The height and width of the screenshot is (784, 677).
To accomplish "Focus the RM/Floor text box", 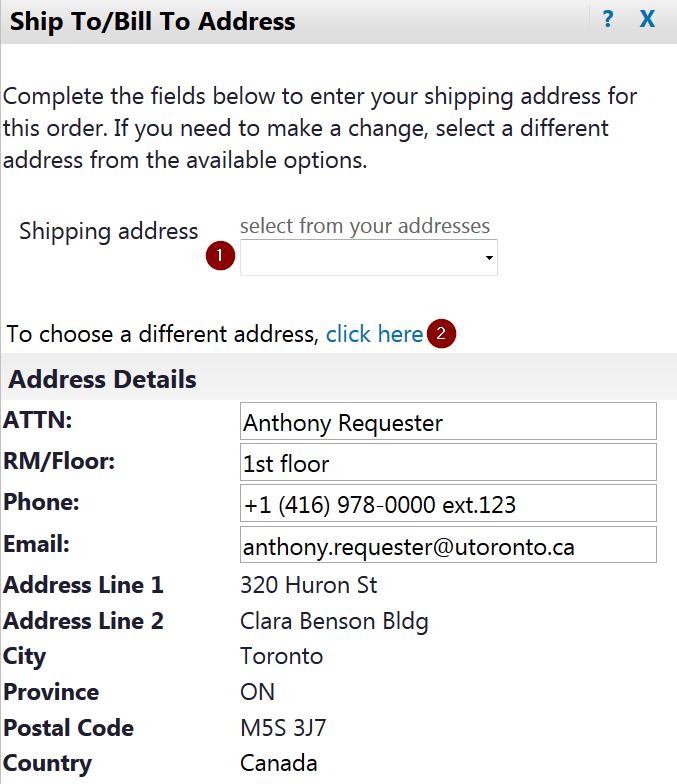I will 448,463.
